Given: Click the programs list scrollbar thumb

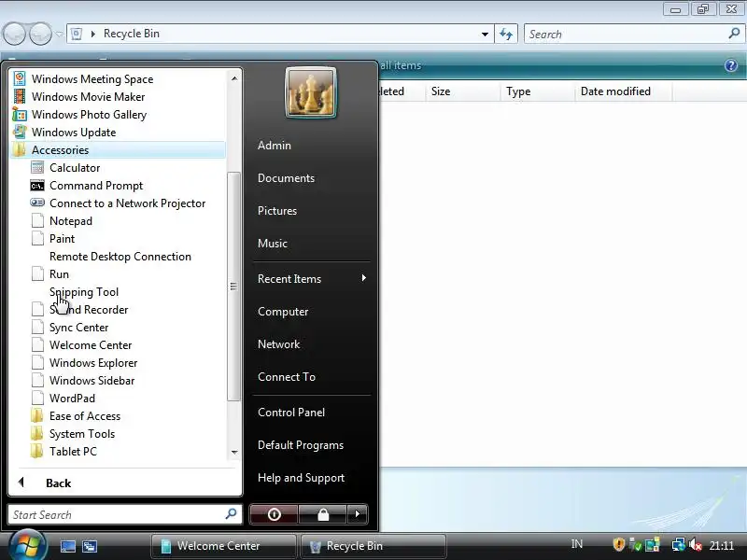Looking at the screenshot, I should 233,287.
